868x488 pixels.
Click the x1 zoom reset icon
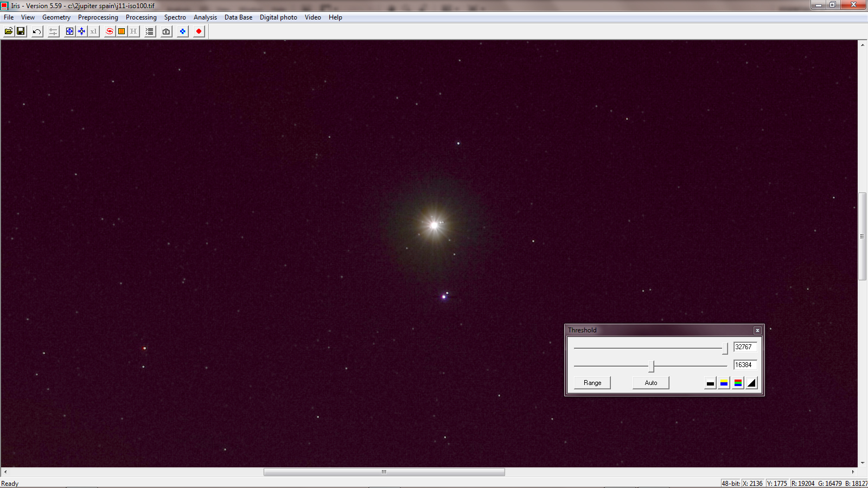point(93,31)
